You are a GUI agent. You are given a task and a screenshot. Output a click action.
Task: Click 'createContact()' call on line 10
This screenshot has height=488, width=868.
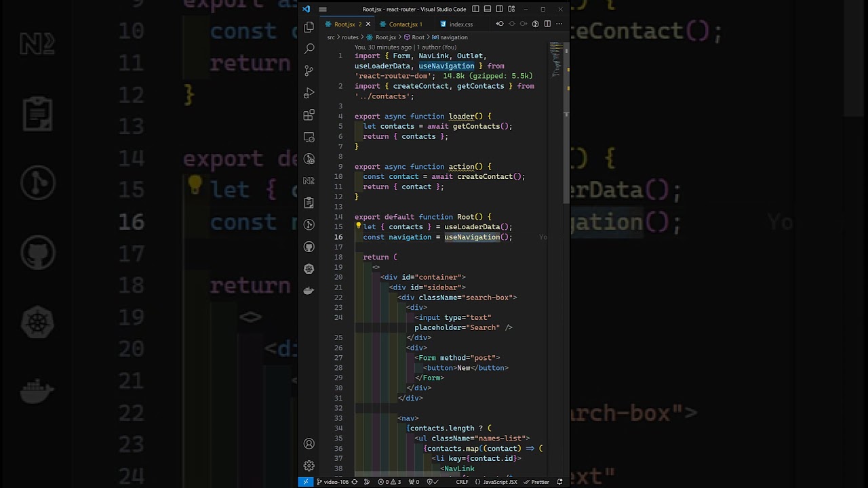pos(489,177)
